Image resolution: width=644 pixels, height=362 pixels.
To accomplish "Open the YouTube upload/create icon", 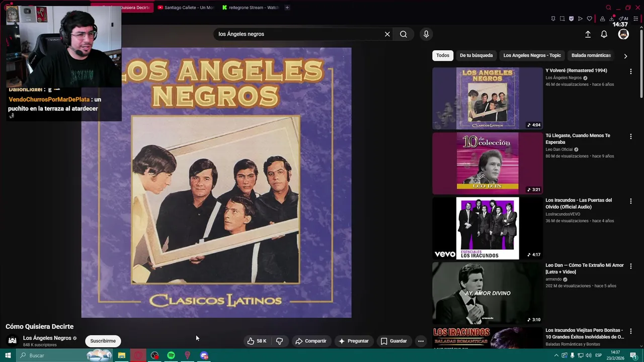I will 588,34.
